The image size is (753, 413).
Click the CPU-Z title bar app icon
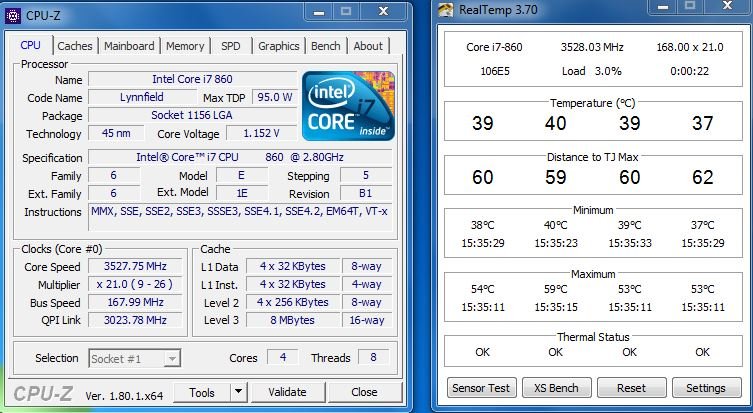pyautogui.click(x=13, y=15)
